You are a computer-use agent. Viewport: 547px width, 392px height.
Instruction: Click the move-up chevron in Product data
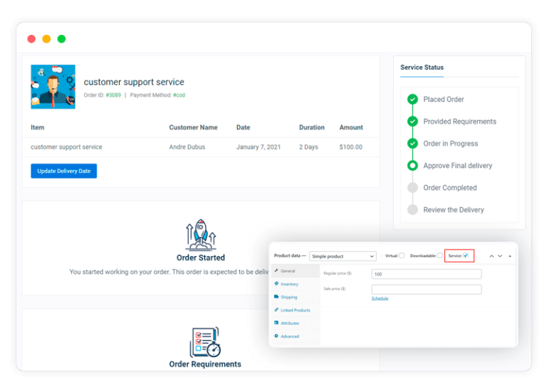coord(491,256)
